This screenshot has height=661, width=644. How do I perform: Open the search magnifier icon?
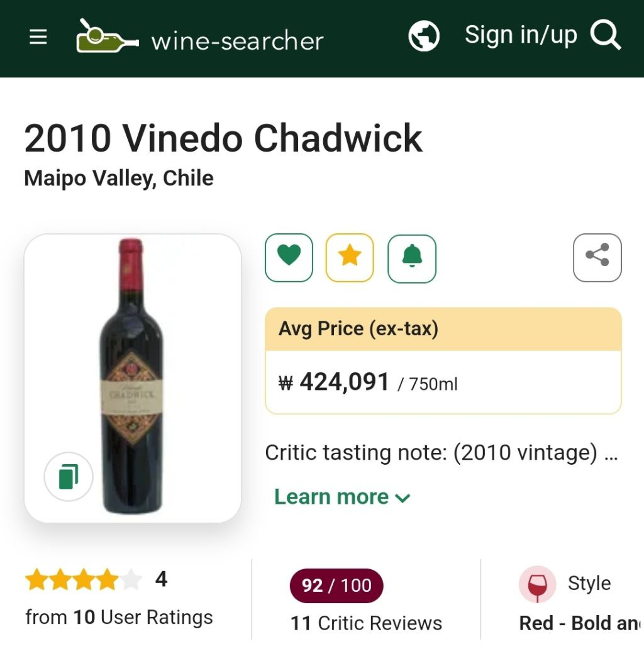point(606,36)
